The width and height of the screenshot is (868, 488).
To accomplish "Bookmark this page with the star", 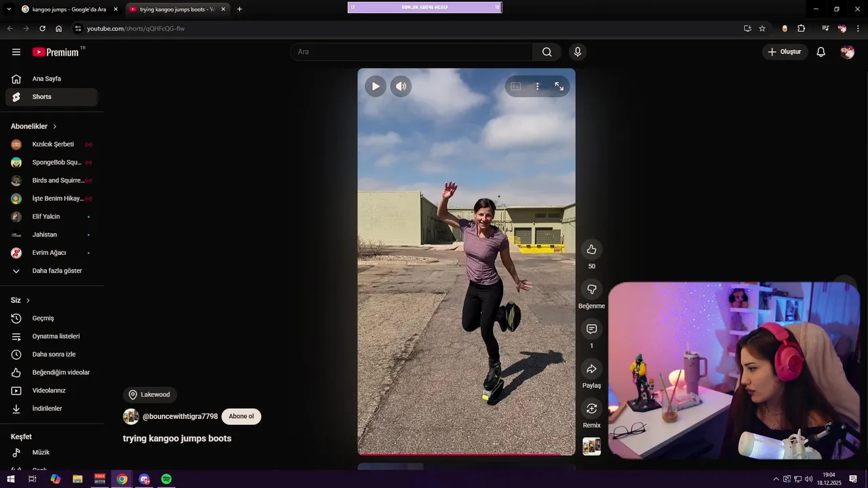I will tap(762, 28).
